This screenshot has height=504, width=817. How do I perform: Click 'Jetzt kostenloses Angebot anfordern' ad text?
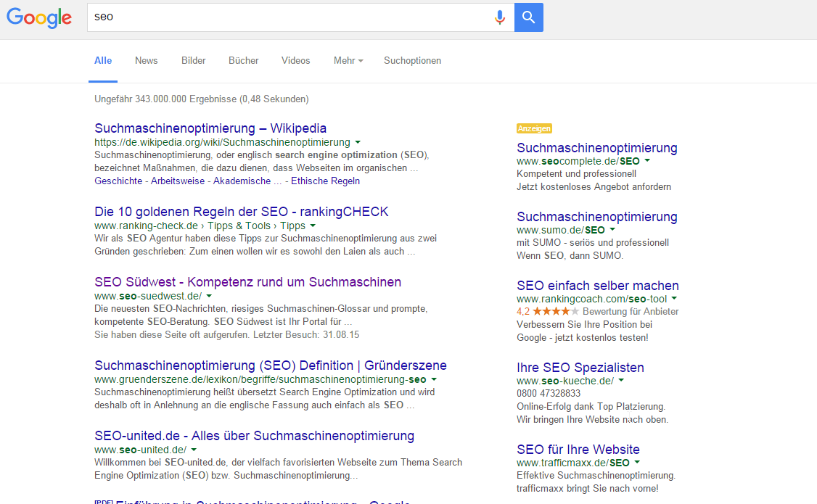(x=594, y=187)
